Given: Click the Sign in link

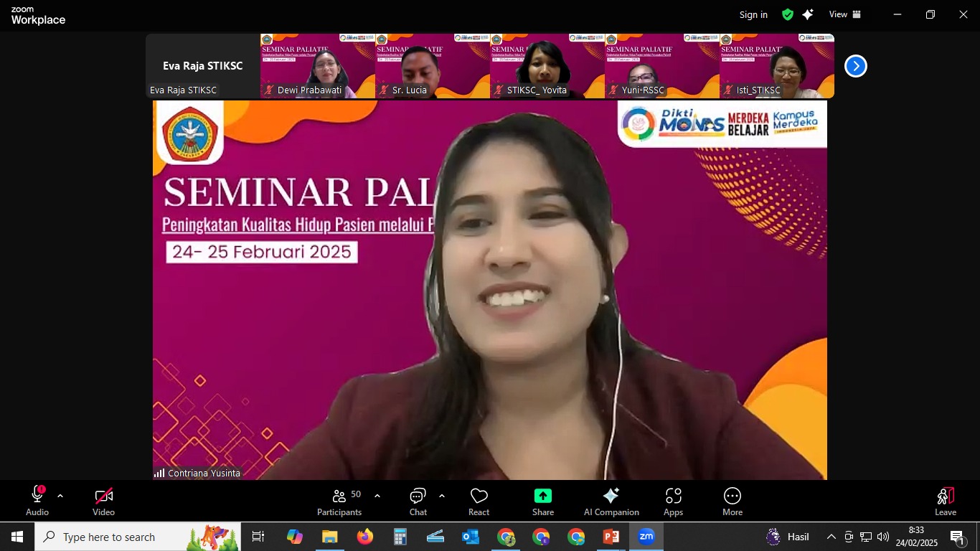Looking at the screenshot, I should (x=753, y=14).
